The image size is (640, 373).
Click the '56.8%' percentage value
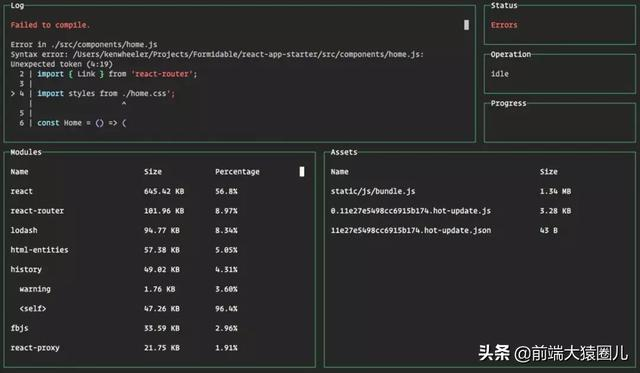(x=227, y=191)
